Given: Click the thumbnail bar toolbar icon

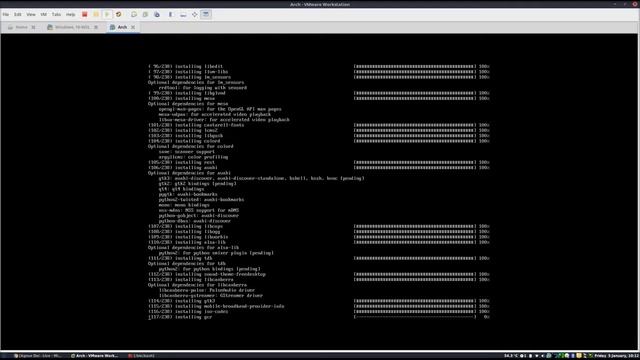Looking at the screenshot, I should click(x=183, y=14).
